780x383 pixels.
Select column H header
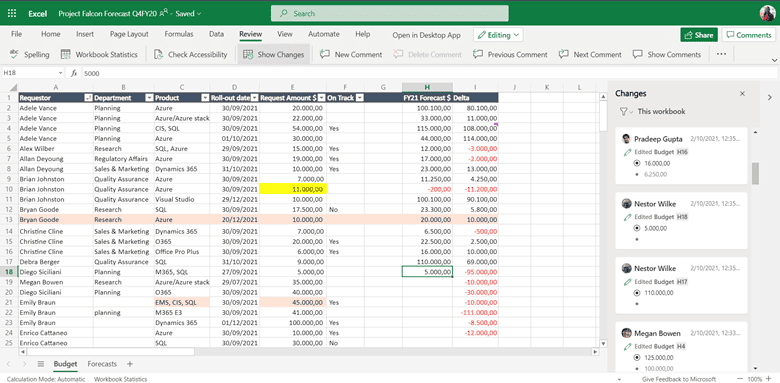pos(427,88)
